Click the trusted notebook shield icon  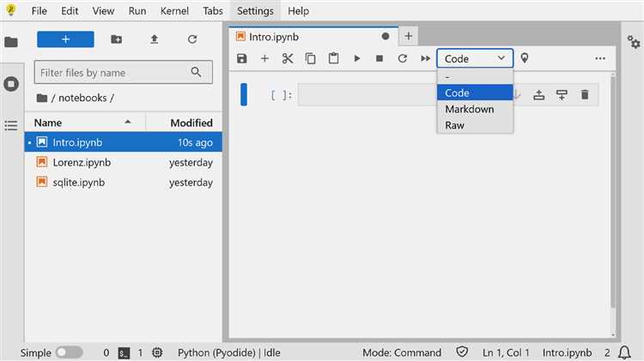[462, 352]
